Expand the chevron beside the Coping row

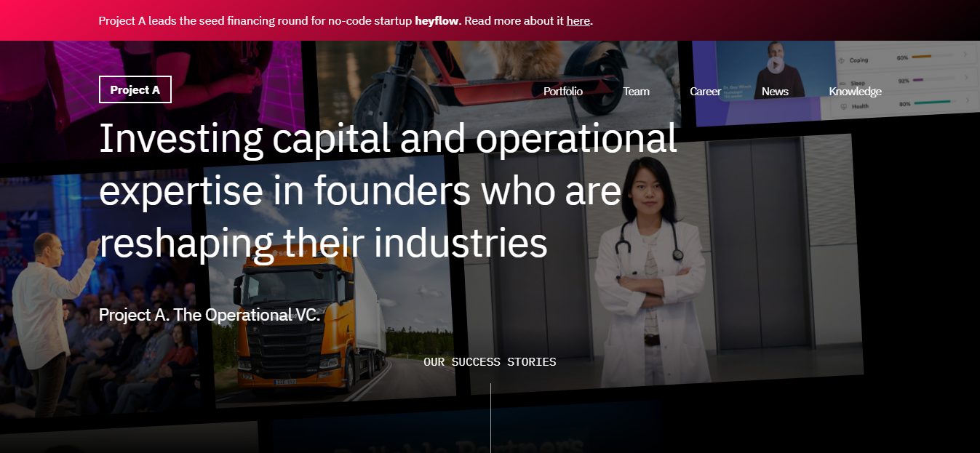965,55
